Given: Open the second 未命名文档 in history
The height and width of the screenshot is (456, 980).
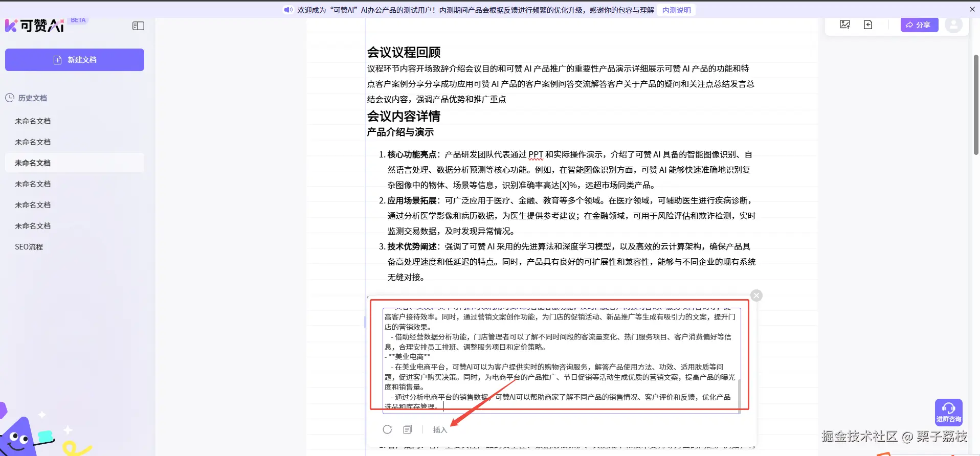Looking at the screenshot, I should pyautogui.click(x=33, y=142).
